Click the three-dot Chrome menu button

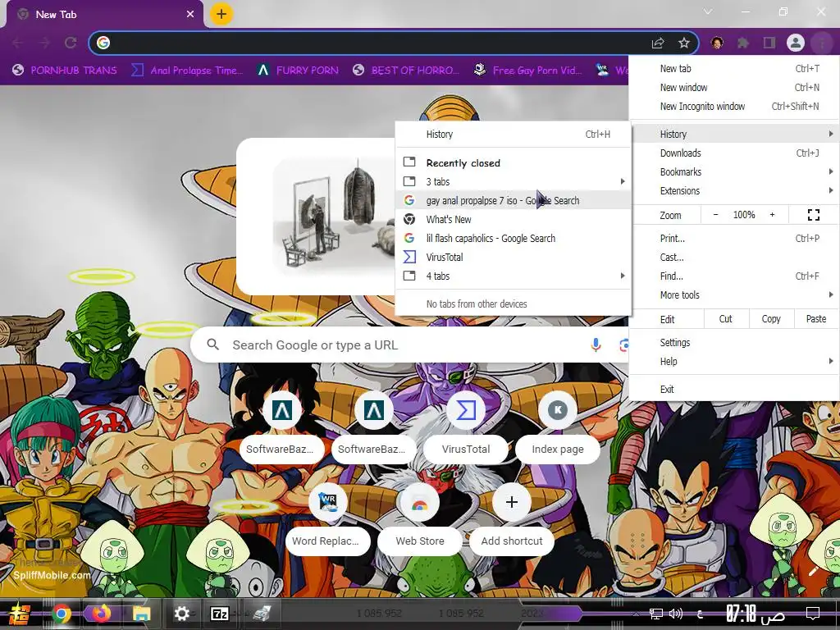821,43
